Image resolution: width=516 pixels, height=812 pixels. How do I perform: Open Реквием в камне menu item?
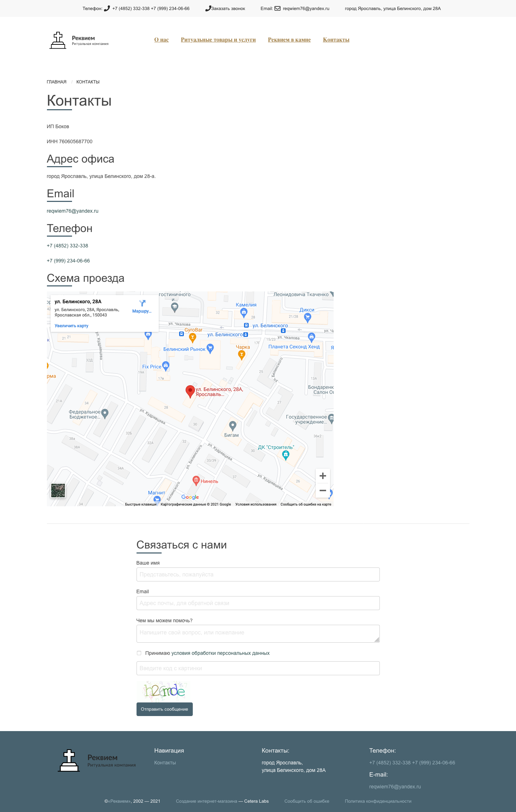289,40
